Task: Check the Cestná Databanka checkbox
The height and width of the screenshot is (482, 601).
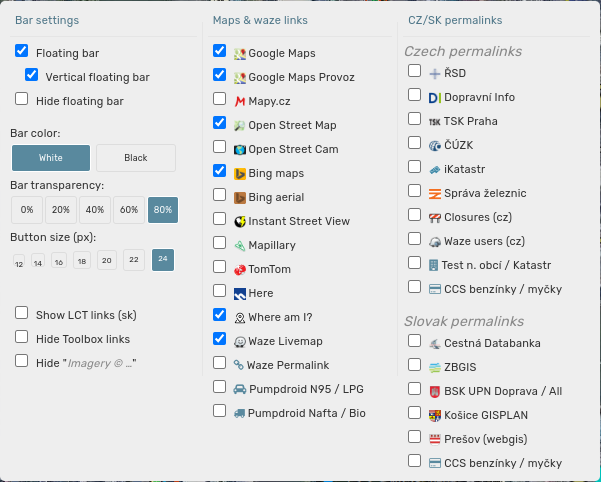Action: (414, 342)
